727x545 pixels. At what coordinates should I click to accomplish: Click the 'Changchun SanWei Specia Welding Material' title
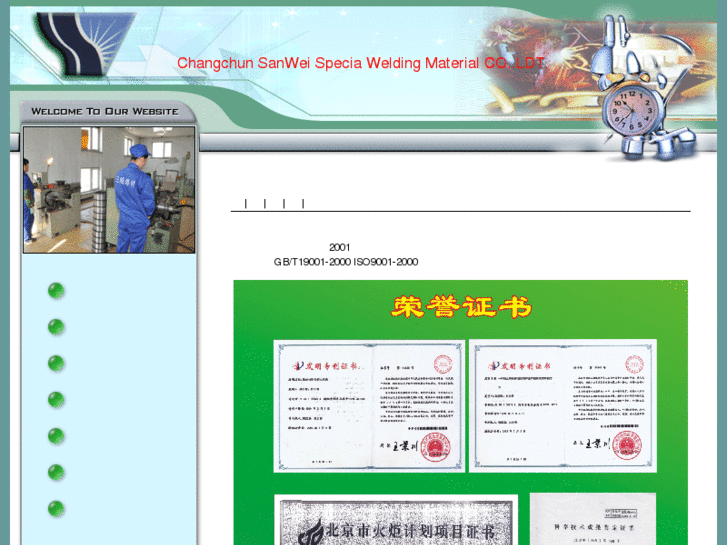tap(361, 63)
